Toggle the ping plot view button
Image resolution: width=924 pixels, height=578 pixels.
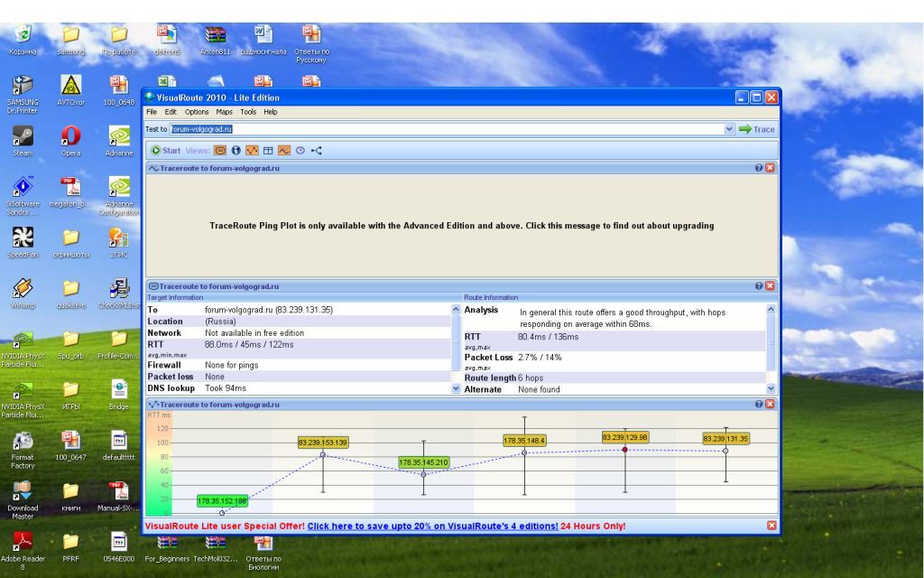click(x=283, y=150)
